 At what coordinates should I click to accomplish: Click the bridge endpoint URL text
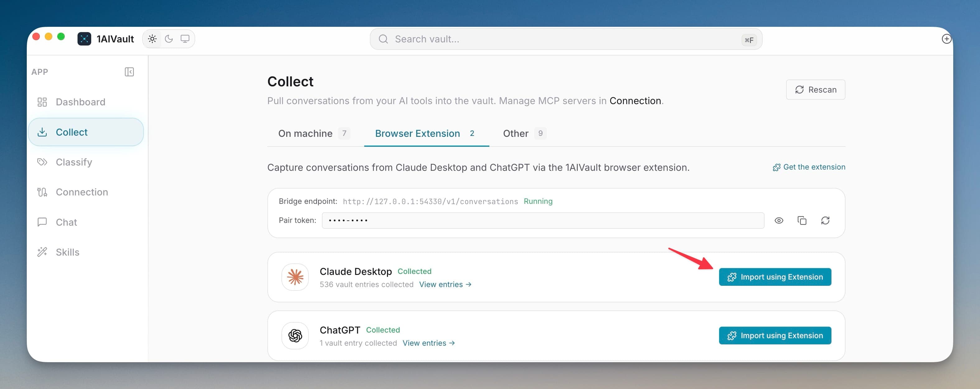tap(430, 202)
